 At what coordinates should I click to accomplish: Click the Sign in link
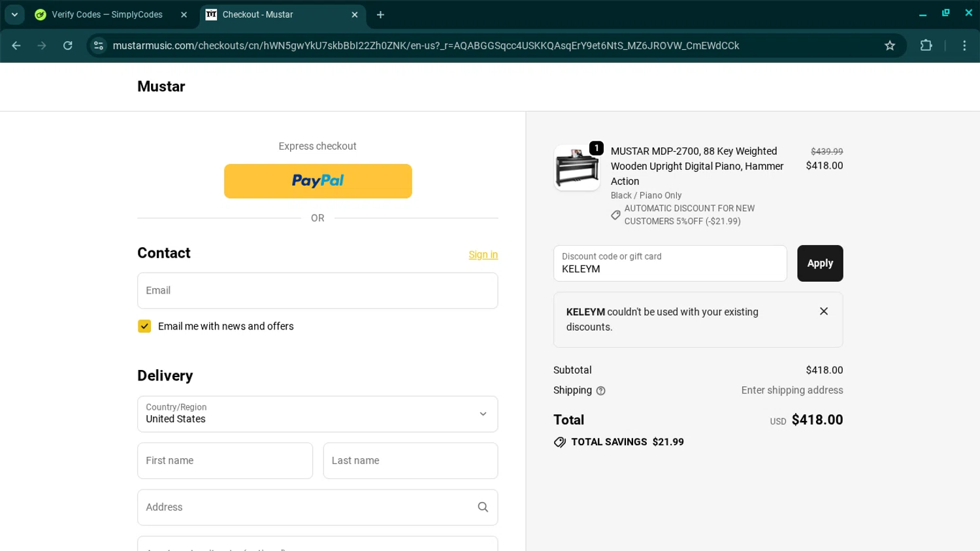[x=483, y=255]
